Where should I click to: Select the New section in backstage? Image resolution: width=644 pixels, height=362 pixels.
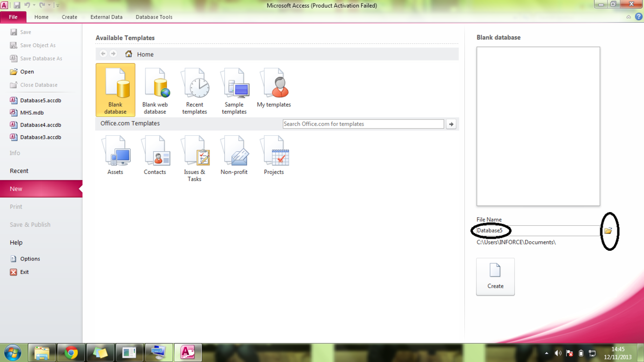pos(41,189)
